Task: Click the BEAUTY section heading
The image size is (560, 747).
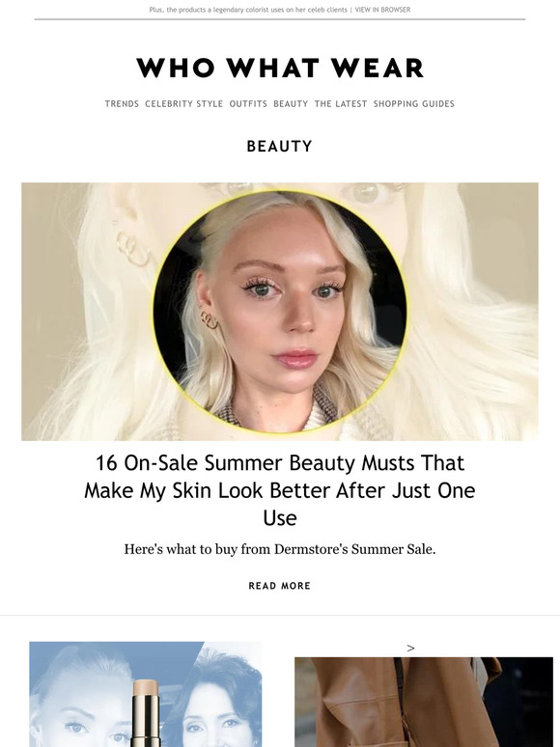Action: coord(280,147)
